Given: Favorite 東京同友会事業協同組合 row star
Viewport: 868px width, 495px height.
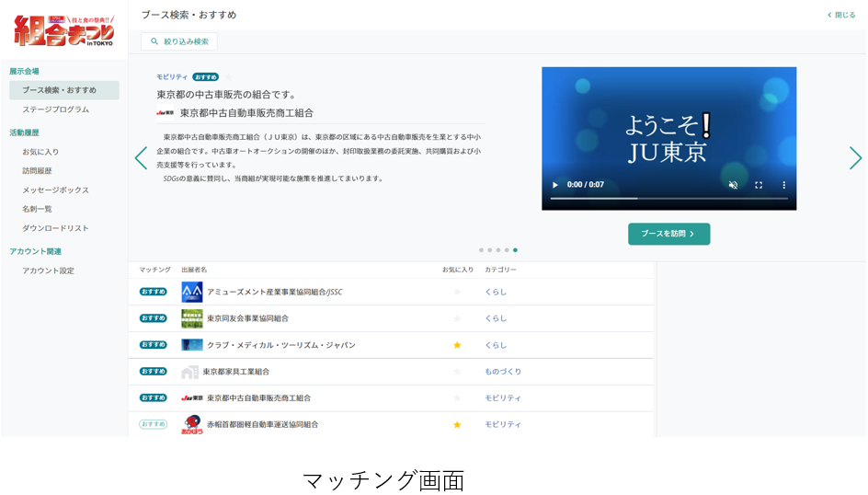Looking at the screenshot, I should click(x=457, y=318).
